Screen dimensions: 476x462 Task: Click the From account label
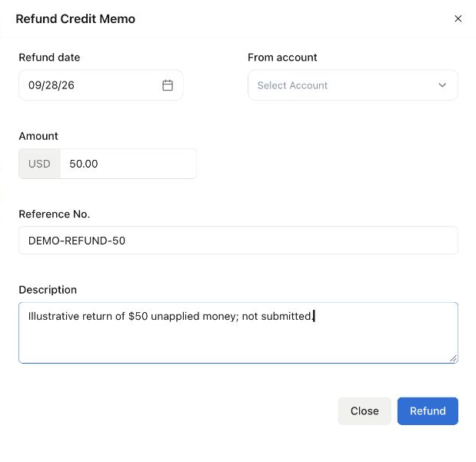click(x=282, y=58)
